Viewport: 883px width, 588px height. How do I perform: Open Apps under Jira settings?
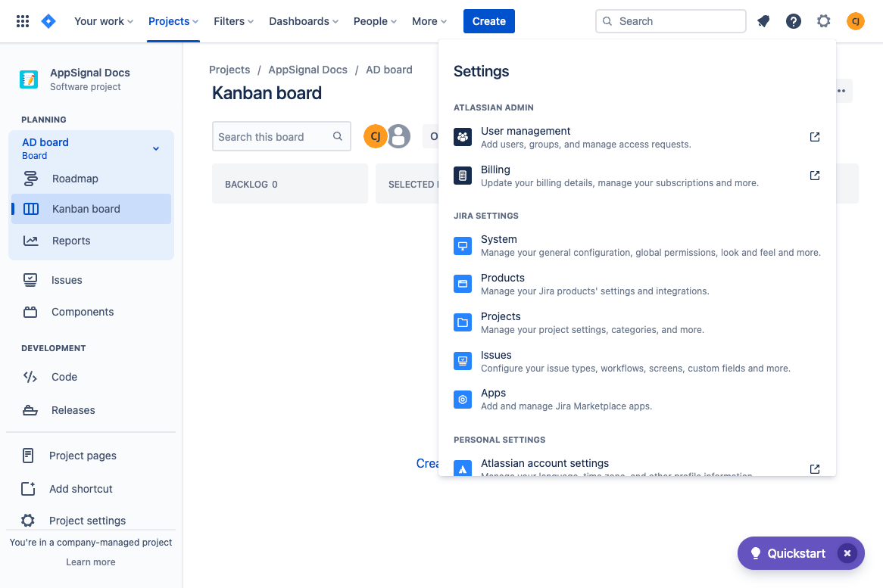tap(638, 400)
